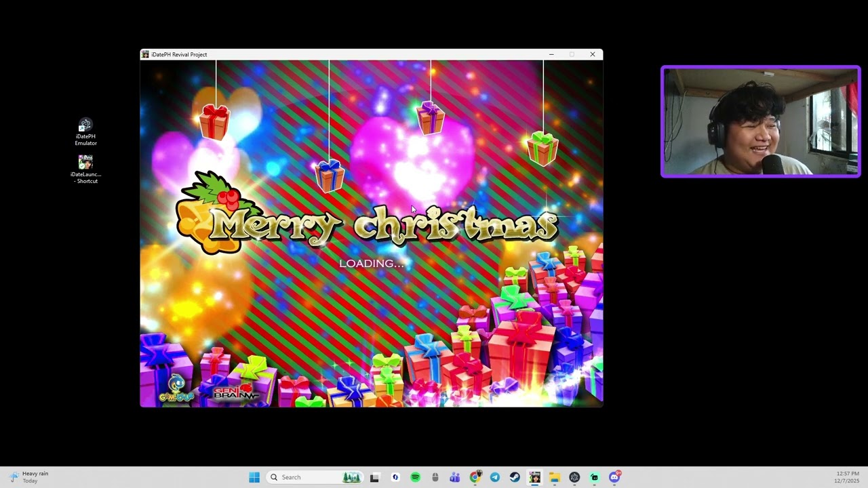Select the iDateLauncher Shortcut desktop icon
Viewport: 868px width, 488px height.
click(x=85, y=169)
